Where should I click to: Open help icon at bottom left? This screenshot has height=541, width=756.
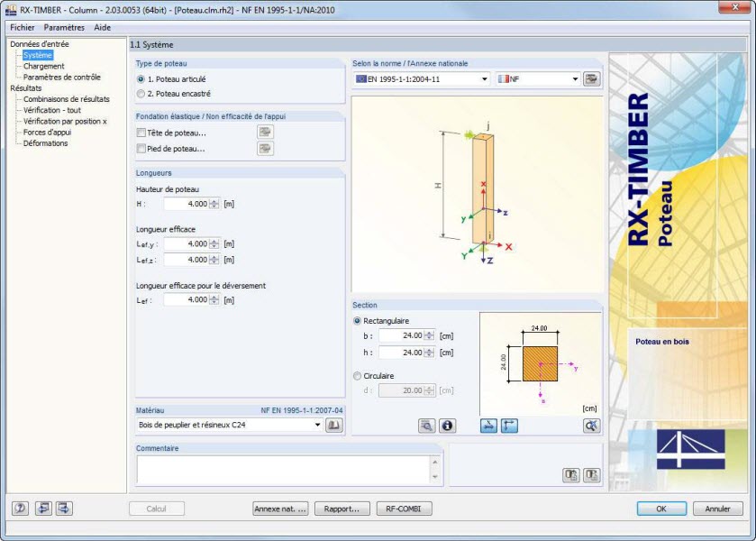tap(20, 509)
